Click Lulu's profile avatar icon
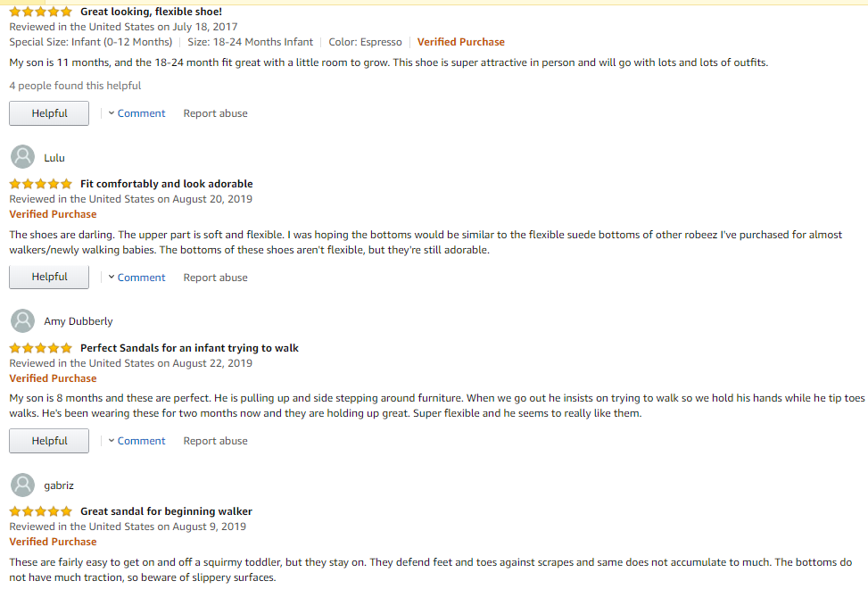Screen dimensions: 868x589 pyautogui.click(x=23, y=157)
